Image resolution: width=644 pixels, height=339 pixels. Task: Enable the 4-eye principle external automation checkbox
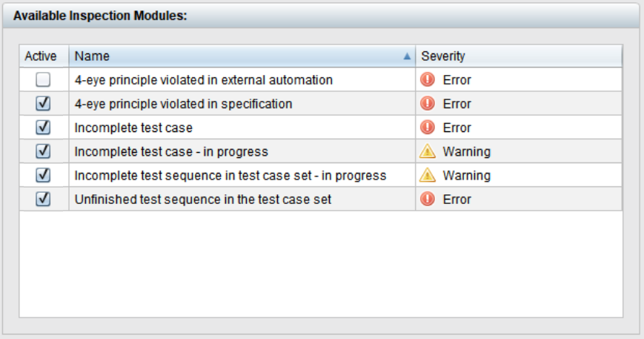pos(43,79)
